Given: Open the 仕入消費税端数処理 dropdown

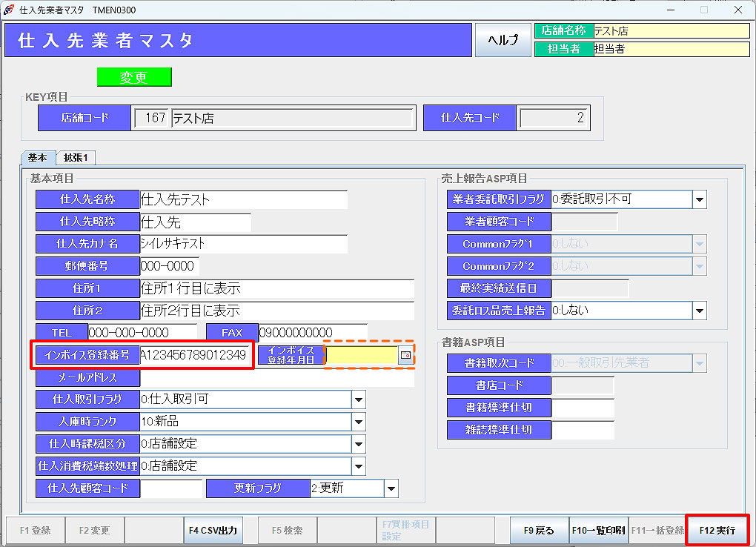Looking at the screenshot, I should tap(359, 466).
